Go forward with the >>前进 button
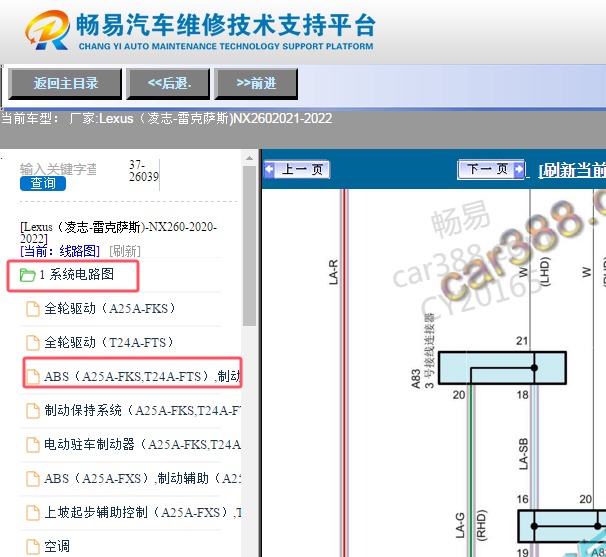 point(256,84)
